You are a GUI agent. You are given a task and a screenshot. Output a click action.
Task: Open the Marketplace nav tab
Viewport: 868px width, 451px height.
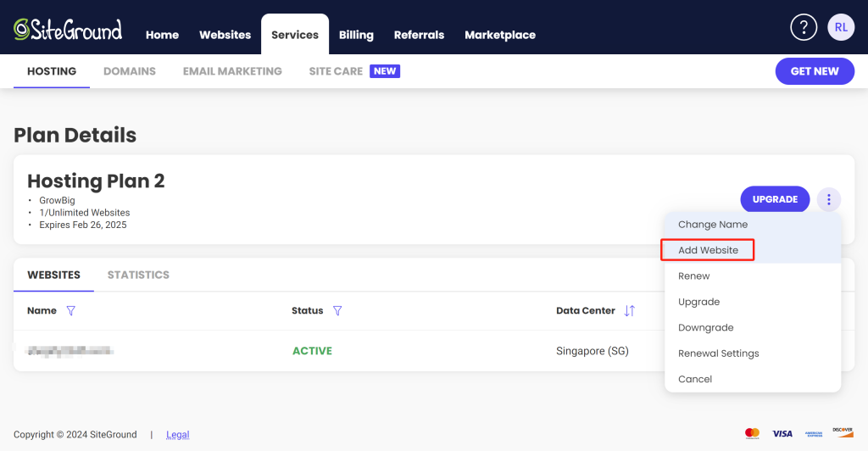coord(500,35)
